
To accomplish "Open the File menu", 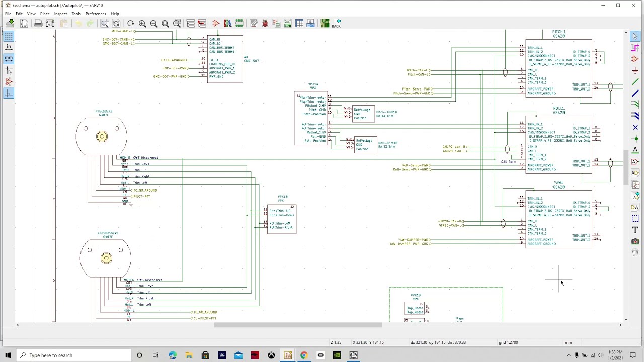I will coord(8,14).
